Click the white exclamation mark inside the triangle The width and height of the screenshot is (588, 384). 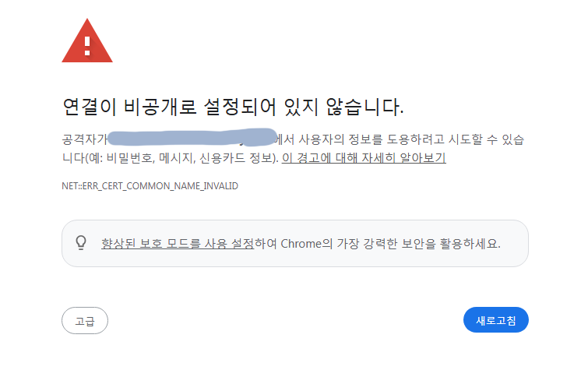[87, 46]
